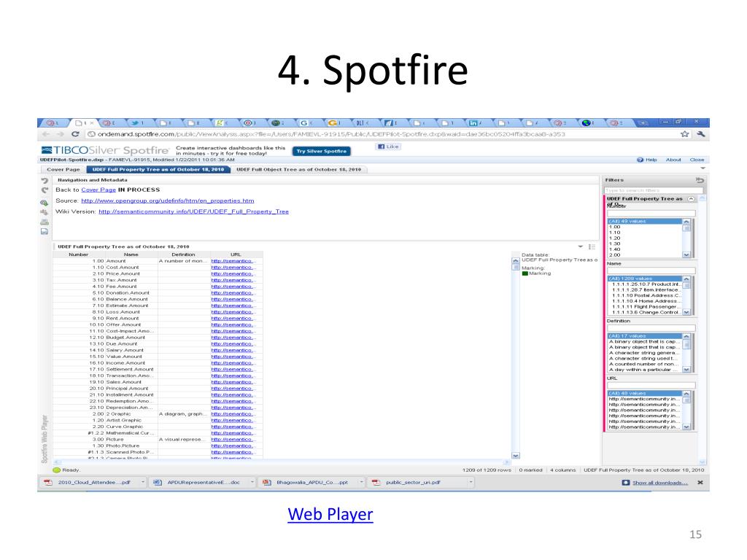Image resolution: width=747 pixels, height=560 pixels.
Task: Sort by the Definition column header
Action: pyautogui.click(x=183, y=254)
